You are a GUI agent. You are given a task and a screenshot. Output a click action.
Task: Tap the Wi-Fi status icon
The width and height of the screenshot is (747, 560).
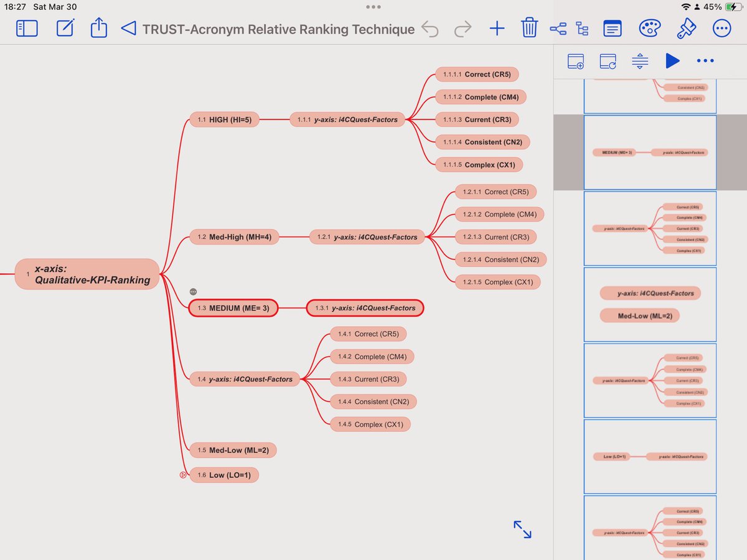click(686, 7)
